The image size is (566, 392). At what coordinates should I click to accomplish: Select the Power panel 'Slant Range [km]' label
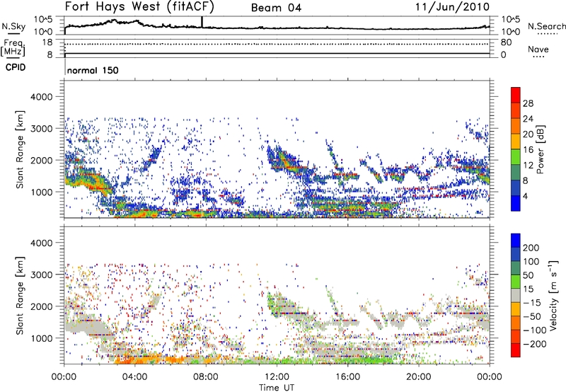[21, 149]
